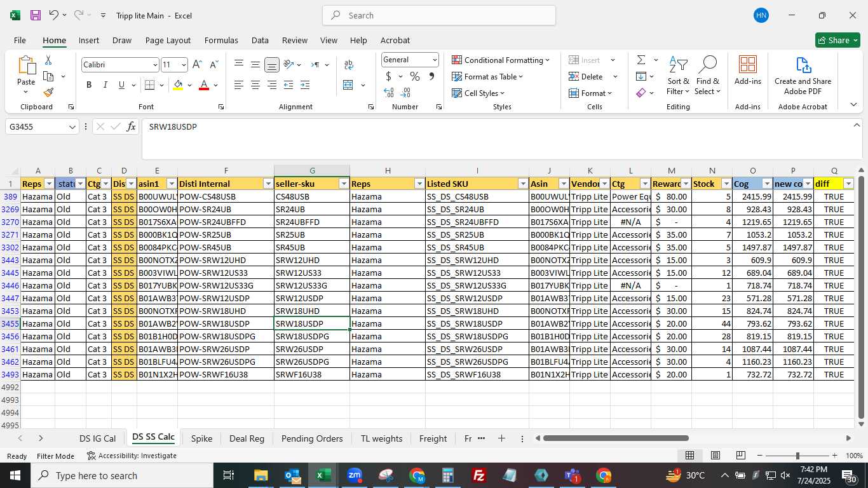Open FileZilla from the taskbar
The image size is (868, 488).
(479, 475)
